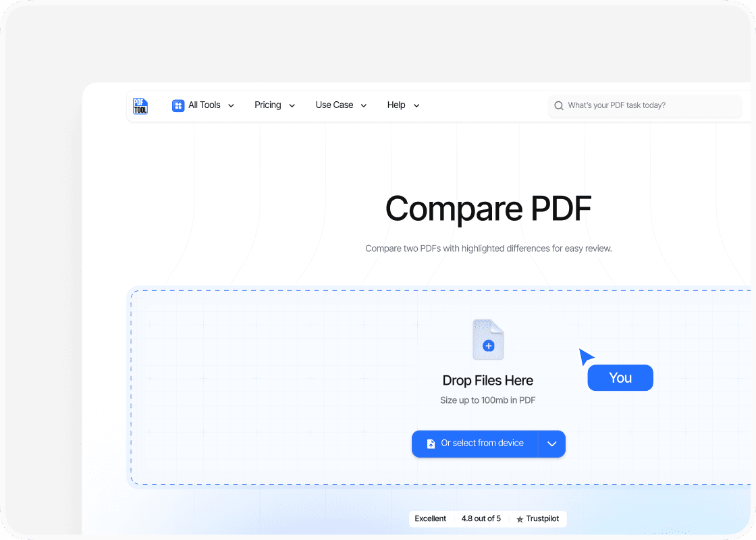756x540 pixels.
Task: Focus the PDF task search field
Action: [648, 106]
